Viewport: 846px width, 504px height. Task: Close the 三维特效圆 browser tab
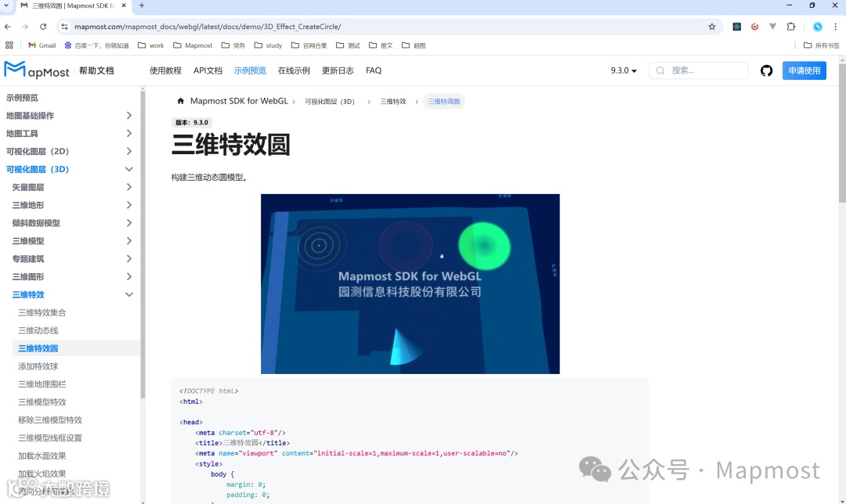(x=124, y=5)
